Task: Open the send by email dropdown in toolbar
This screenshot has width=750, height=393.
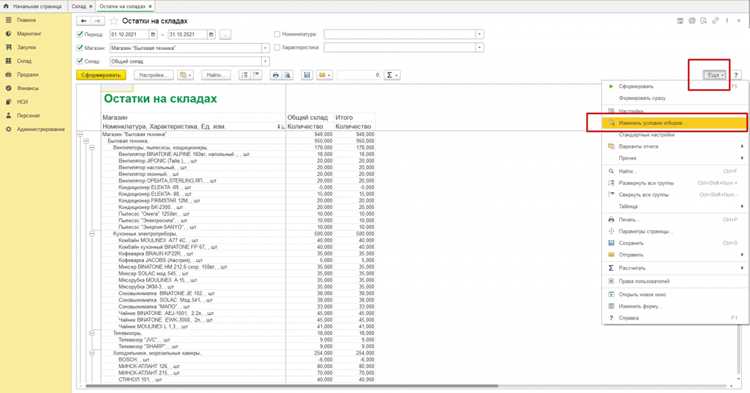Action: tap(324, 75)
